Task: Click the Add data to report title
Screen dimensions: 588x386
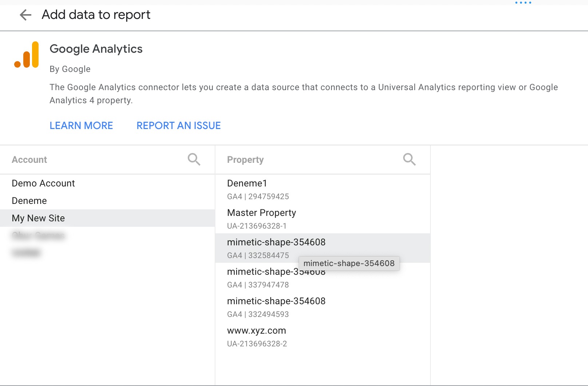Action: click(x=96, y=15)
